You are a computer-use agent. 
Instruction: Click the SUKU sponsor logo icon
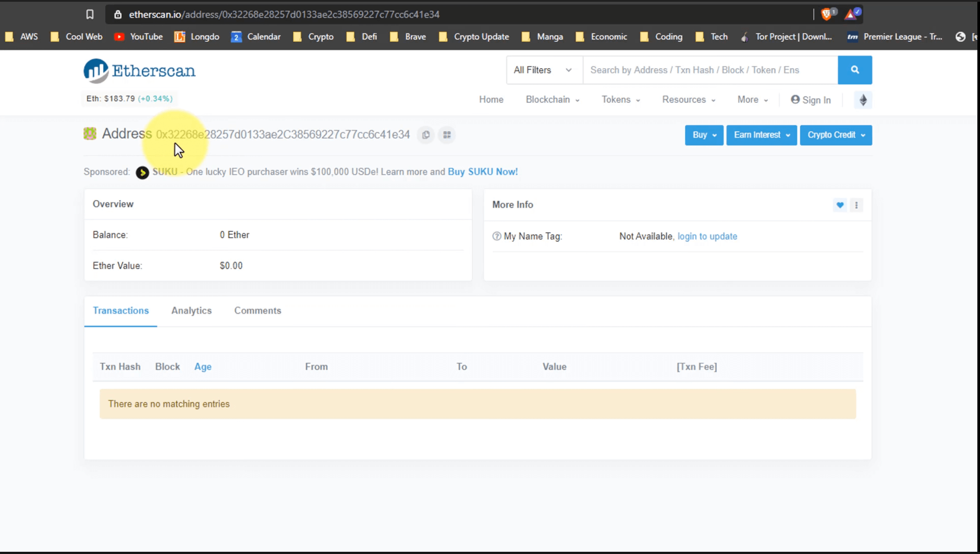pyautogui.click(x=142, y=172)
